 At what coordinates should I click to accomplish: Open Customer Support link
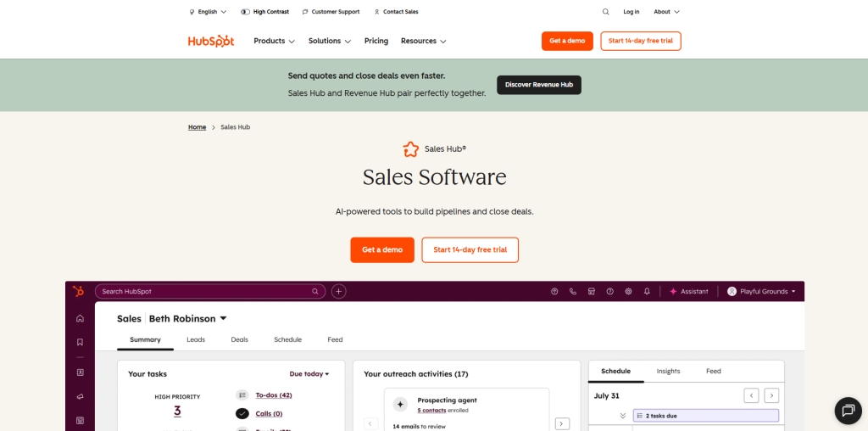click(x=331, y=12)
